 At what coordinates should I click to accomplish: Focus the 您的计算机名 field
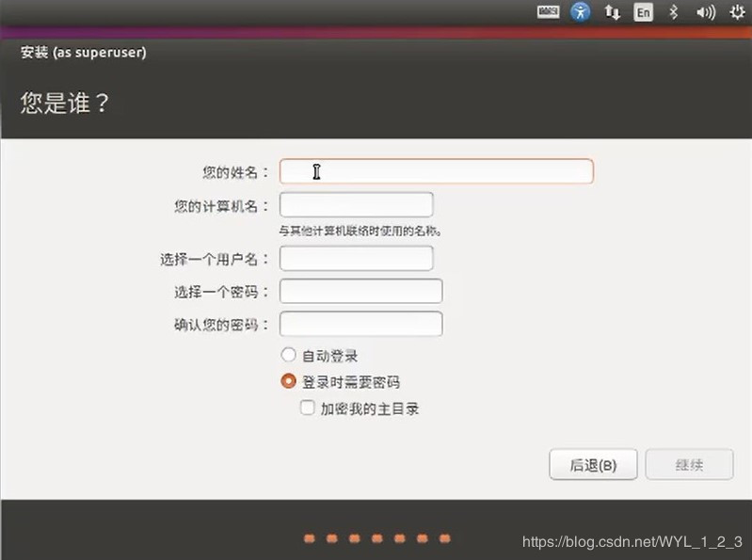click(357, 205)
